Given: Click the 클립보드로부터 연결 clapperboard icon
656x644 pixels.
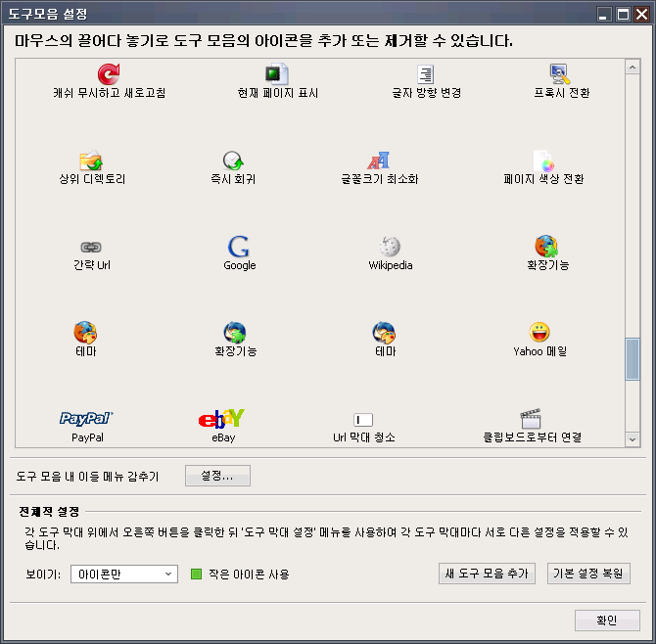Looking at the screenshot, I should 531,419.
